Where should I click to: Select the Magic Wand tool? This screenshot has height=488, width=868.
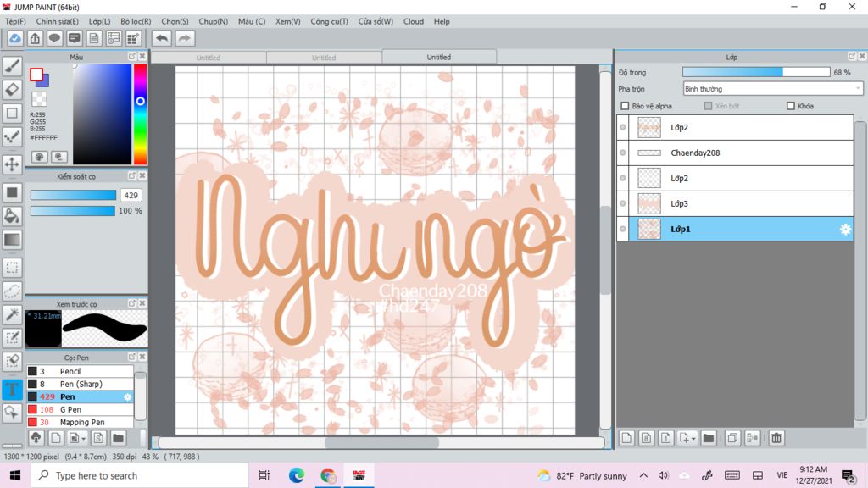(x=12, y=314)
